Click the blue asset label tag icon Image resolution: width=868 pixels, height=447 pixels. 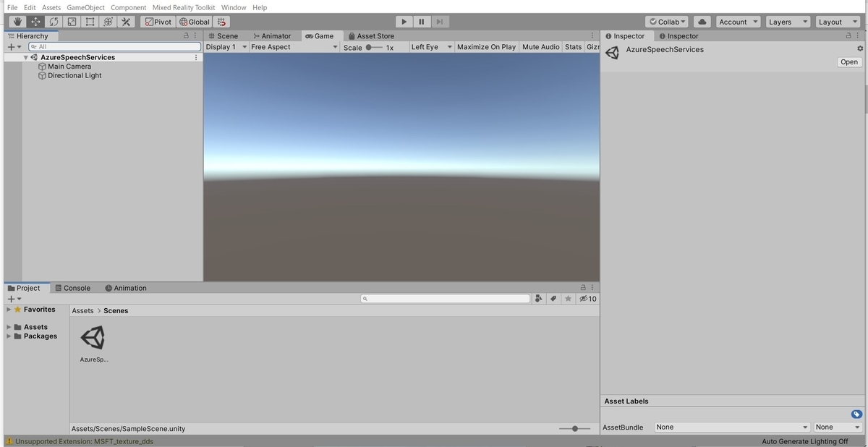coord(856,414)
